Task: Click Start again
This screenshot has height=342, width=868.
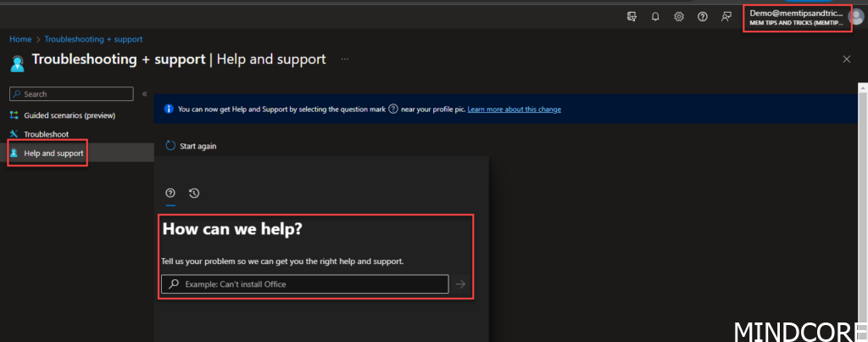Action: pos(191,146)
